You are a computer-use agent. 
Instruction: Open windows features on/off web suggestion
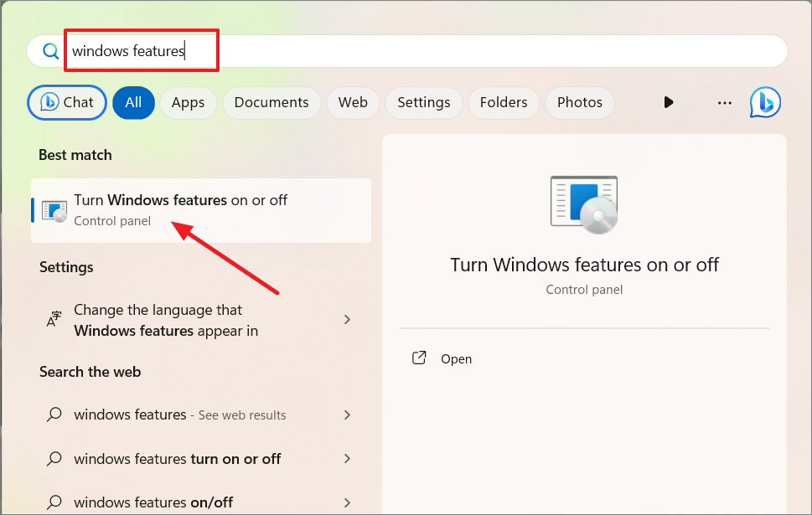(x=201, y=502)
